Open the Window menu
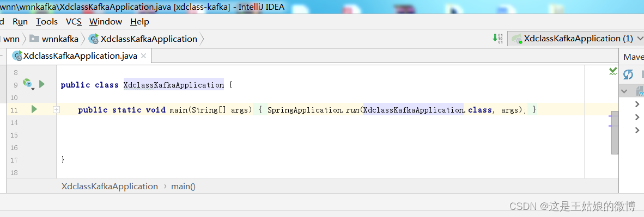This screenshot has width=644, height=217. click(x=106, y=21)
